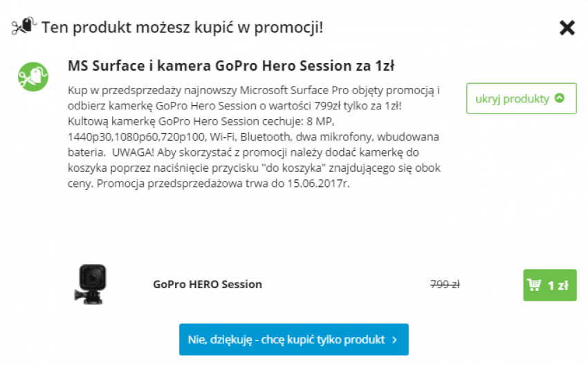Click the MS Surface i kamera GoPro heading

coord(231,66)
